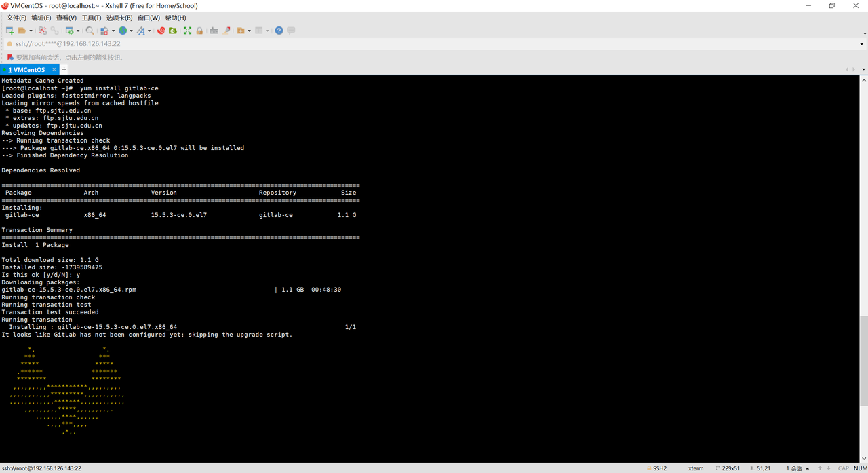Expand the session properties dropdown arrow

point(78,31)
